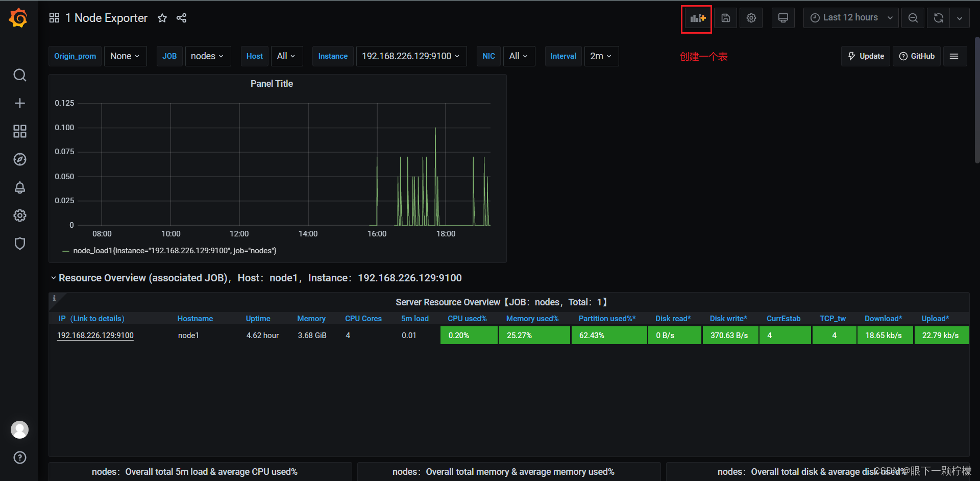Open the NIC All dropdown
This screenshot has height=481, width=980.
pos(519,56)
